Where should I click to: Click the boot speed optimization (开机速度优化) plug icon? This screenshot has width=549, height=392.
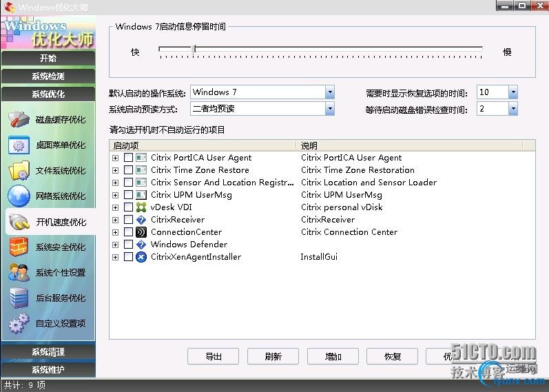click(x=19, y=222)
